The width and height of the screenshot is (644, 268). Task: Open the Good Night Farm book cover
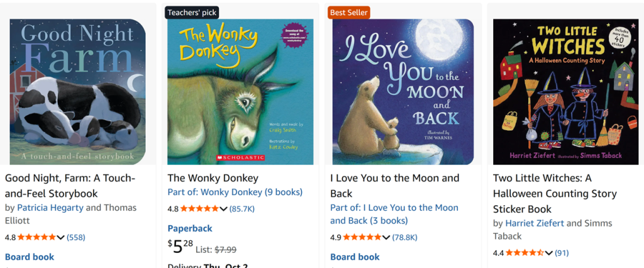pos(78,92)
